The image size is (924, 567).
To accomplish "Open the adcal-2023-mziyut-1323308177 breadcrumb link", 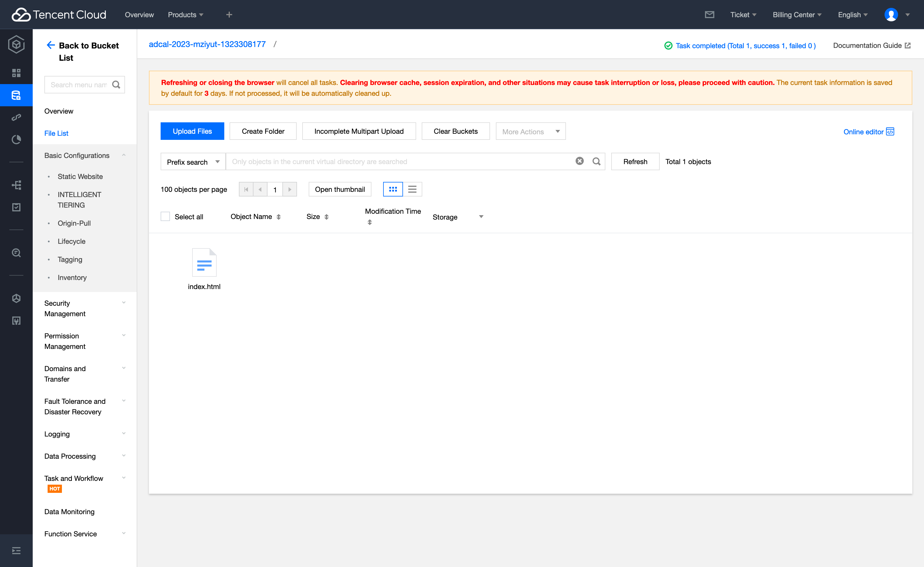I will (207, 44).
